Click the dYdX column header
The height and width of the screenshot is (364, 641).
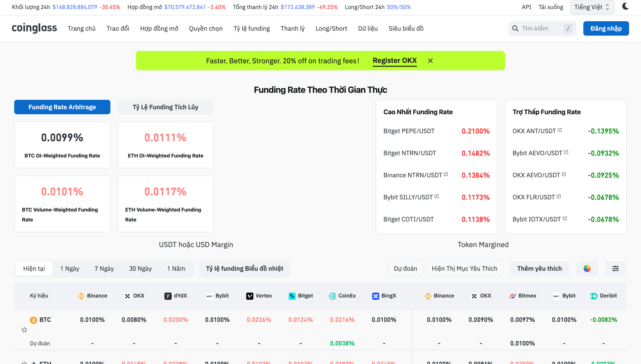click(x=176, y=296)
